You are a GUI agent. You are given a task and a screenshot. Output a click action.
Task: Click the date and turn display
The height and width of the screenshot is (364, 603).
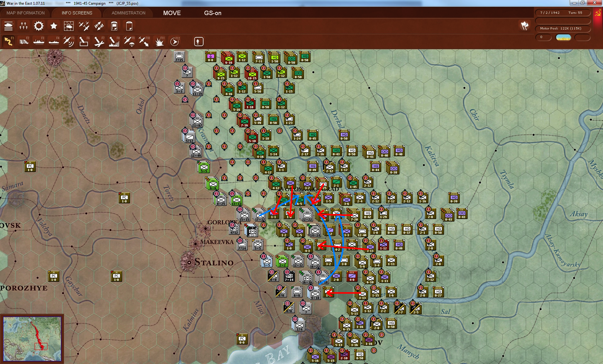pyautogui.click(x=562, y=13)
